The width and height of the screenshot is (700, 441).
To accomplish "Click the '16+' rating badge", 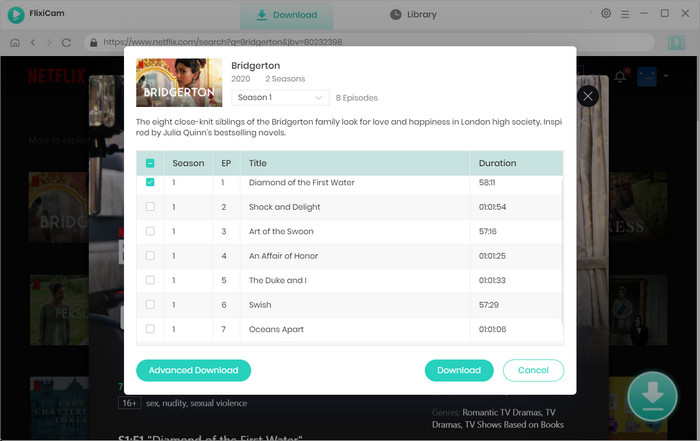I will [x=129, y=403].
